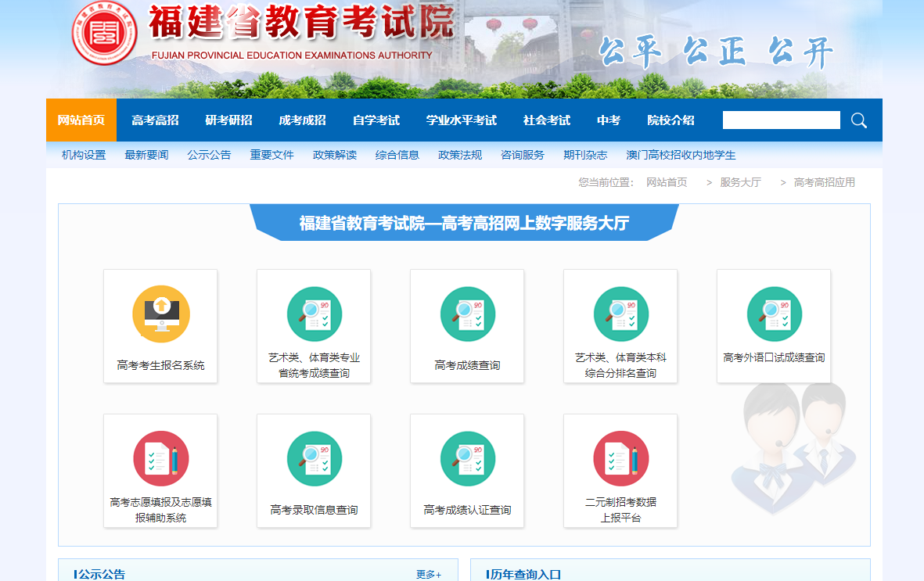The height and width of the screenshot is (581, 924).
Task: Open the 高考考生报名系统 monitor icon
Action: 161,314
